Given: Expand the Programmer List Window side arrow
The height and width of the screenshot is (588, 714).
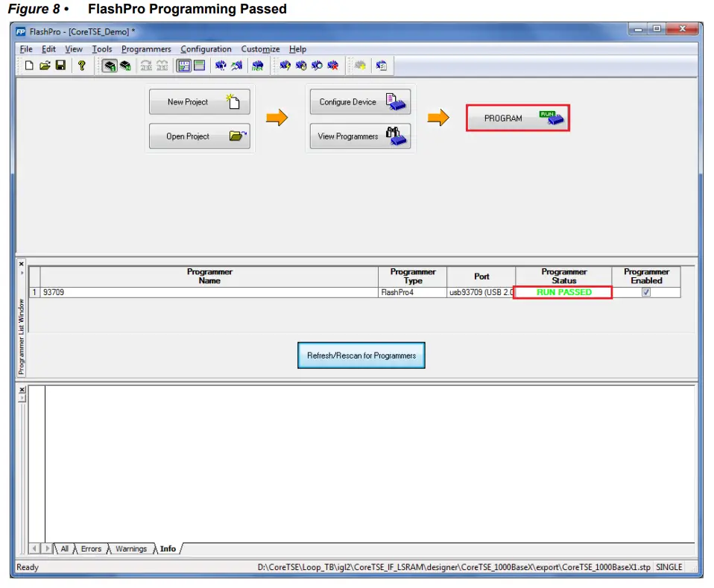Looking at the screenshot, I should 22,273.
